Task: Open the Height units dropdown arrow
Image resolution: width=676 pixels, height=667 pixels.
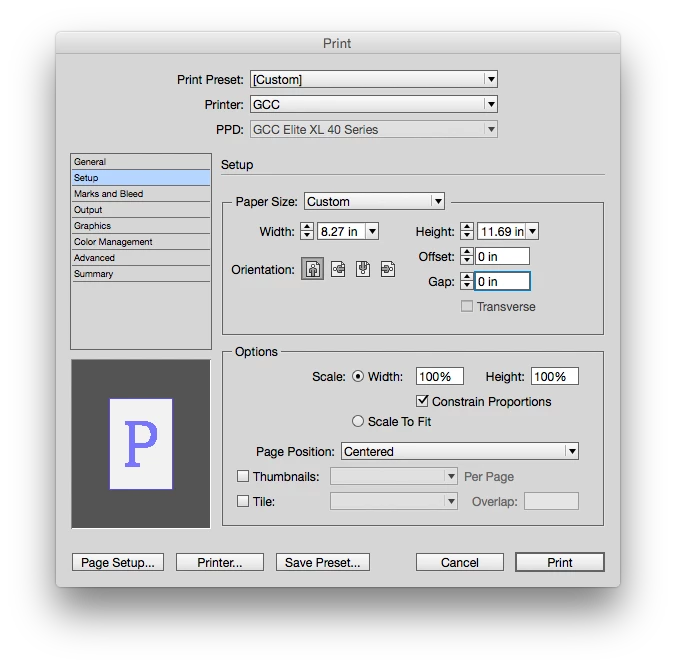Action: coord(532,232)
